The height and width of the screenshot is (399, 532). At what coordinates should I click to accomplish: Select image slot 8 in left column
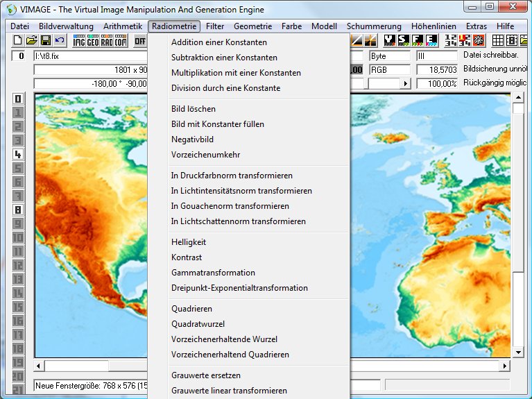click(18, 210)
